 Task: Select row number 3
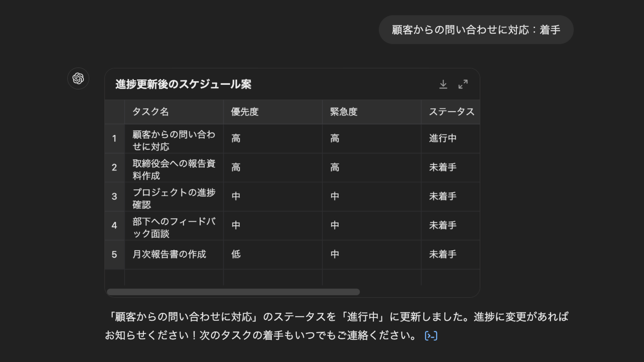tap(114, 196)
